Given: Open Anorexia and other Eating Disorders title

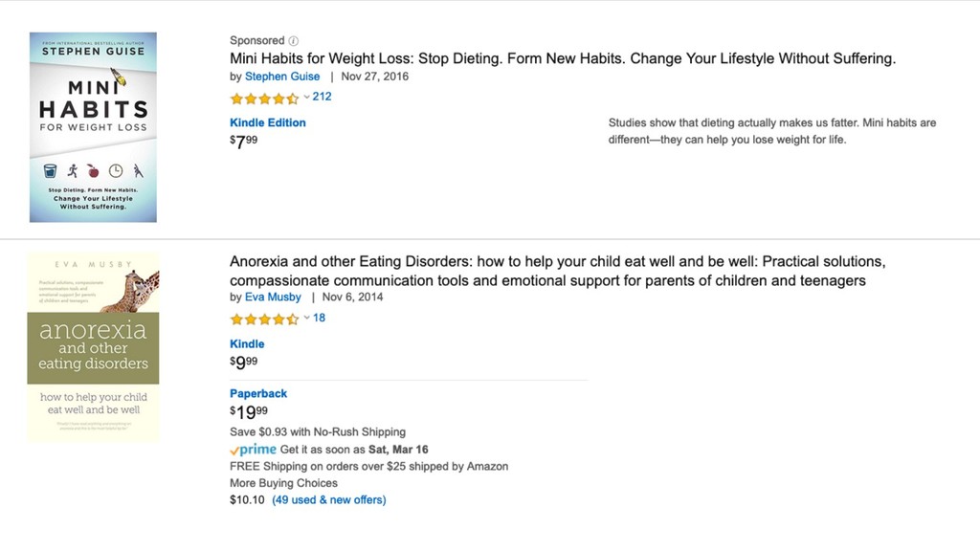Looking at the screenshot, I should [x=557, y=271].
